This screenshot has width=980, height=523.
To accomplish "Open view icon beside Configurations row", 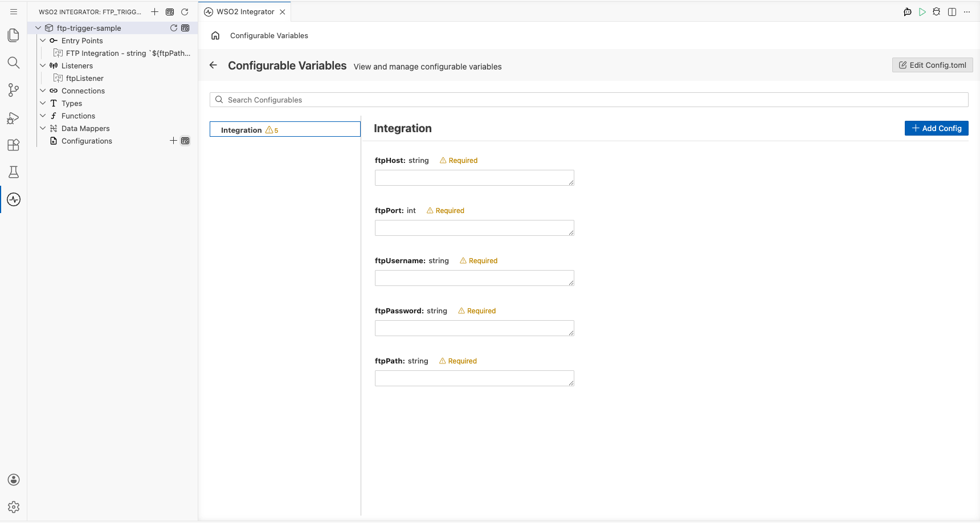I will click(x=185, y=141).
